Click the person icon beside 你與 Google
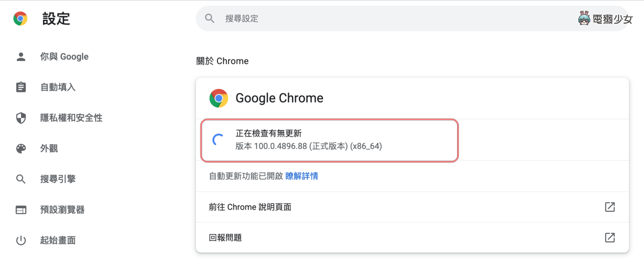Image resolution: width=644 pixels, height=266 pixels. [x=21, y=56]
